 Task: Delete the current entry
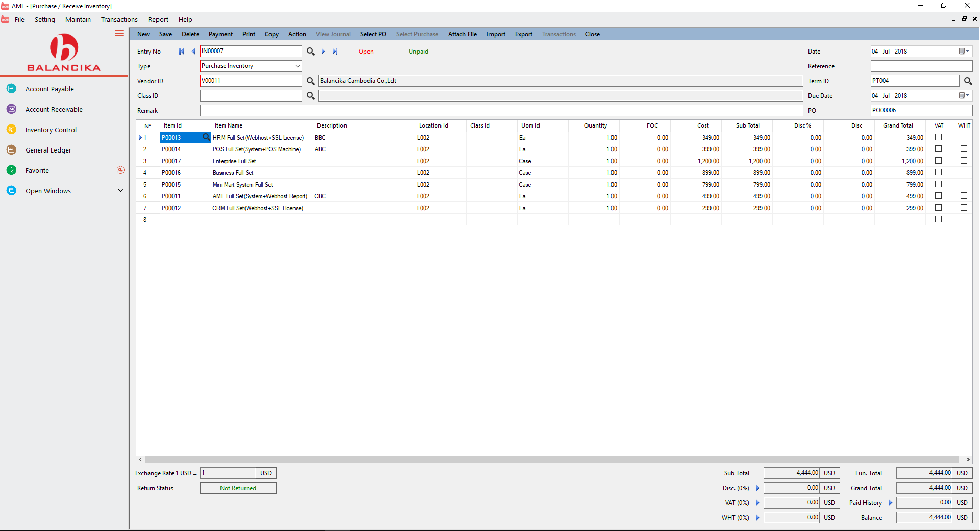[190, 34]
